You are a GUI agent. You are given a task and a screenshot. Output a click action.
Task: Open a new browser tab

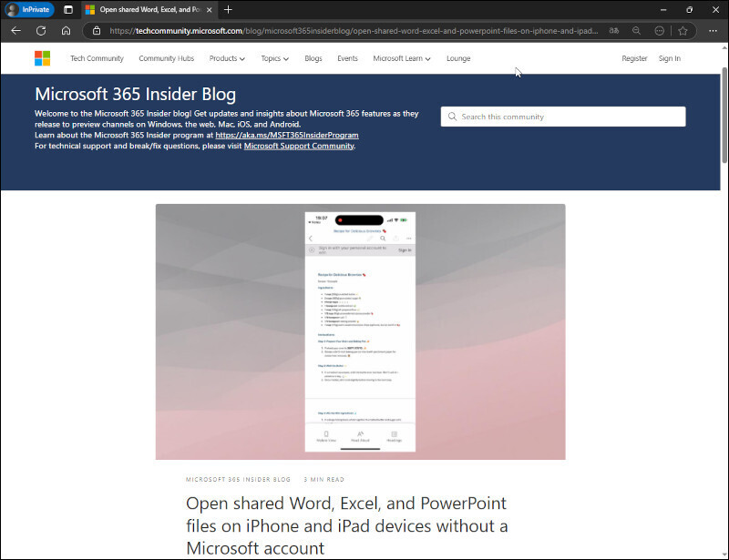[x=228, y=9]
